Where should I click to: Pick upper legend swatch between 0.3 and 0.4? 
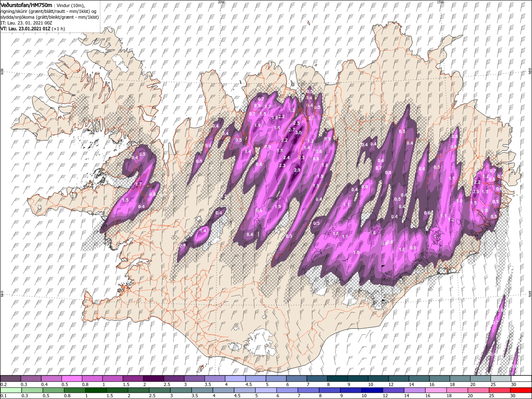coord(31,379)
